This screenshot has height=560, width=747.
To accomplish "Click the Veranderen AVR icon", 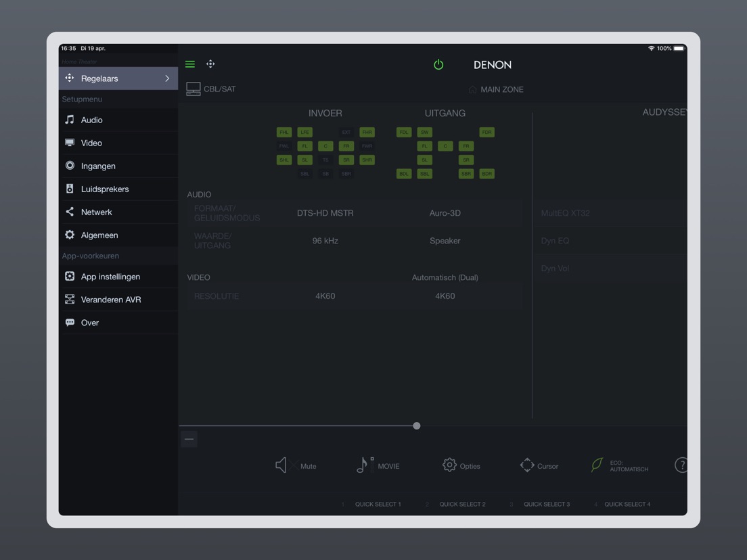I will [x=70, y=299].
